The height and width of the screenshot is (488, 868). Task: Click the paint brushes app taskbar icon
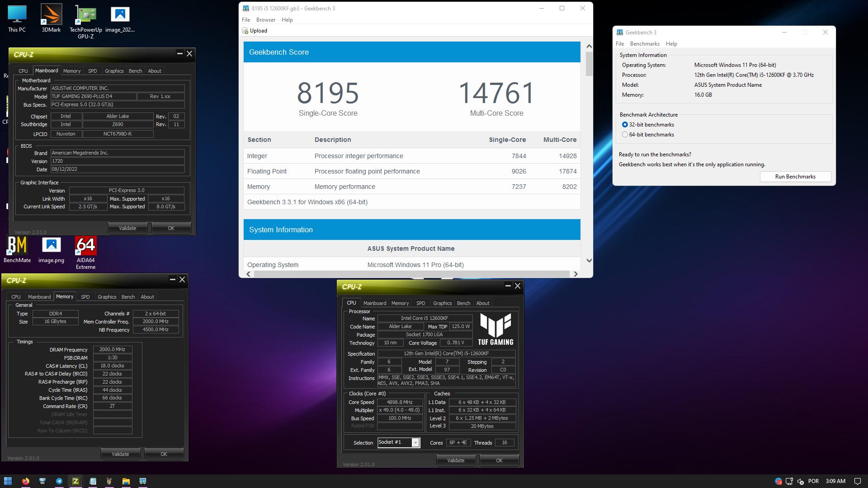pos(109,481)
